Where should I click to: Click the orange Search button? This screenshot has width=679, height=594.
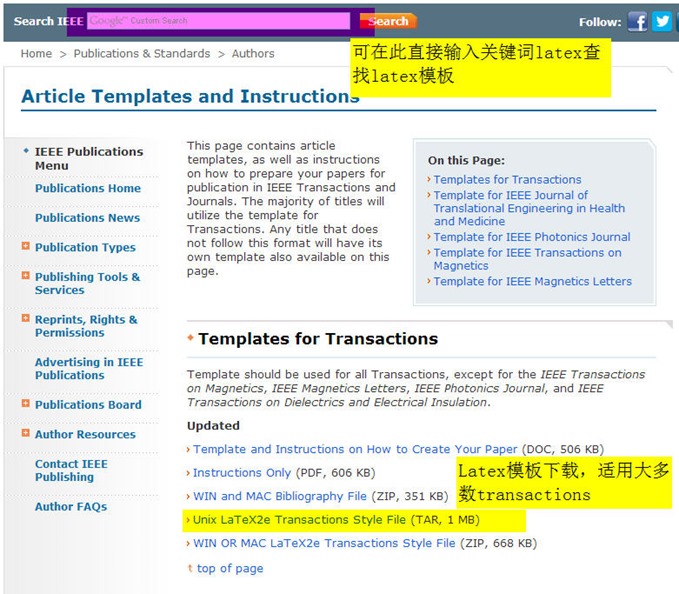(388, 21)
